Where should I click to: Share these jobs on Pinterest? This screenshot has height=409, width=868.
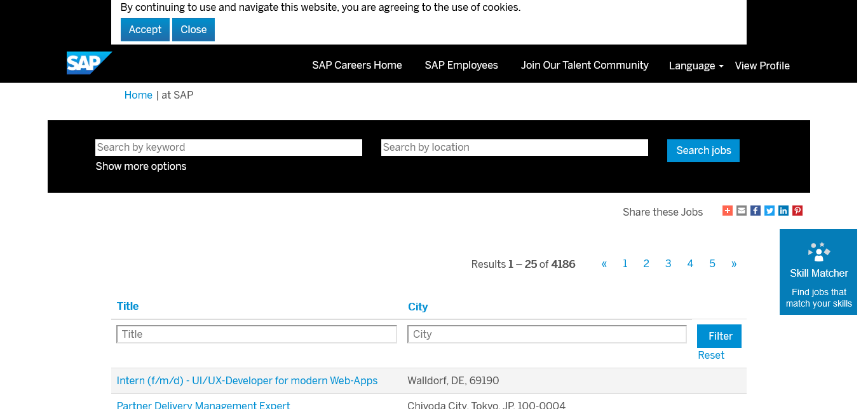(x=797, y=211)
